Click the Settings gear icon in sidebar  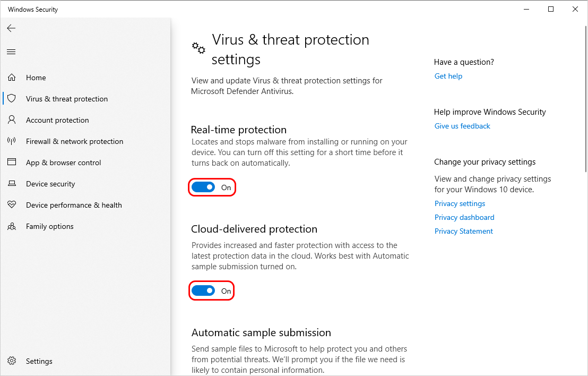(x=11, y=361)
